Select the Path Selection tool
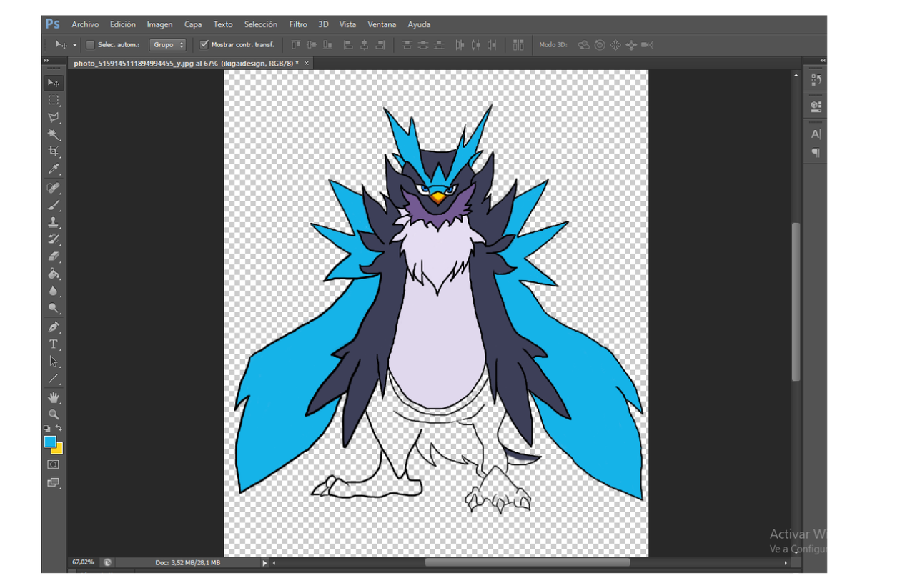Screen dimensions: 915x588 pyautogui.click(x=54, y=361)
